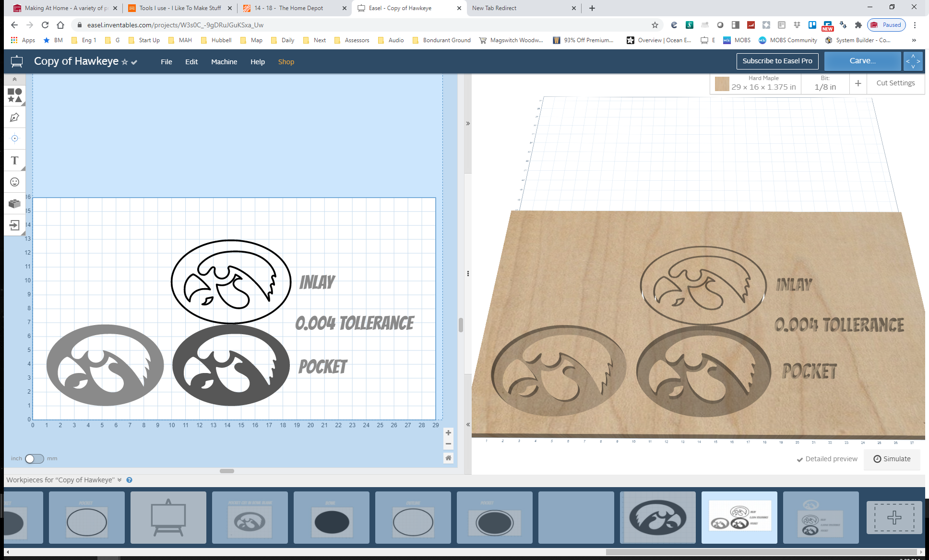The height and width of the screenshot is (560, 929).
Task: Select the POCKET text on canvas
Action: (x=323, y=367)
